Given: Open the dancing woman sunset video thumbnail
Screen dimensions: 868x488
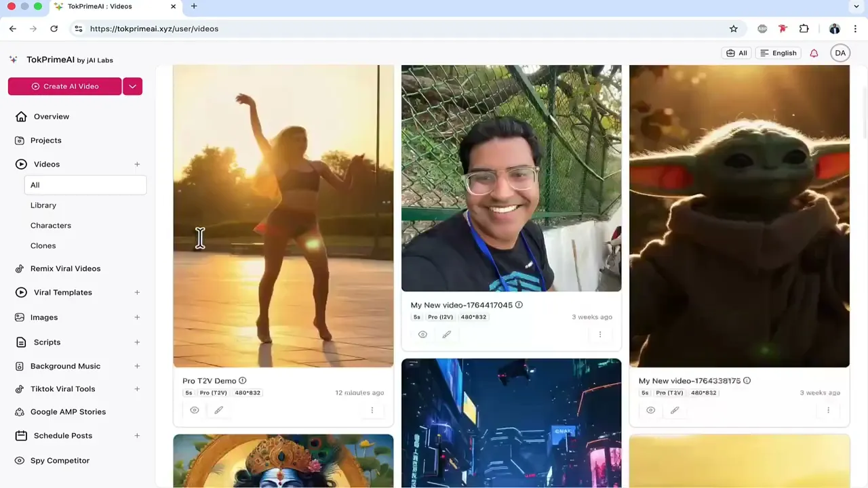Looking at the screenshot, I should 283,216.
